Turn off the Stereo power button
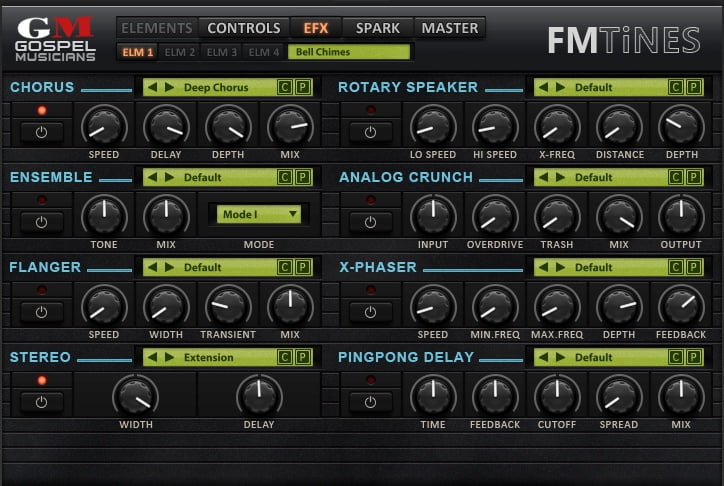Viewport: 724px width, 486px height. click(x=42, y=402)
